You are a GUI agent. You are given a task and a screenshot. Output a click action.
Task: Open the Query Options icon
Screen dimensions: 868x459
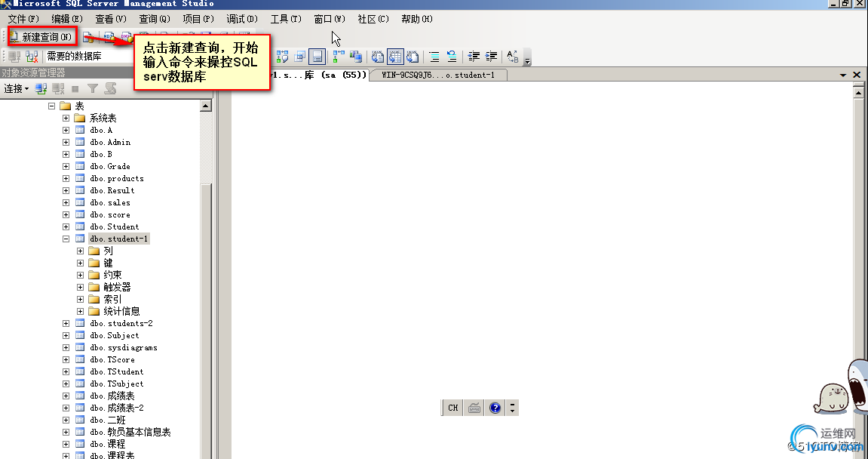coord(299,56)
